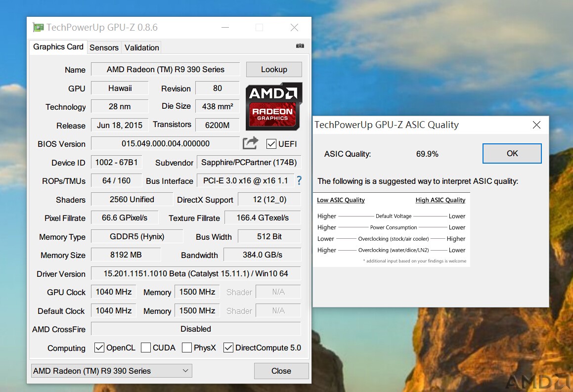Close the ASIC Quality dialog with X
Image resolution: width=573 pixels, height=392 pixels.
click(x=536, y=125)
